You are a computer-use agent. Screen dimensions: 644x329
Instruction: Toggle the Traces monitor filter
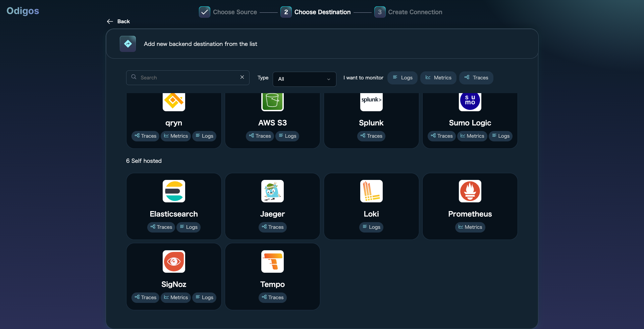click(476, 78)
